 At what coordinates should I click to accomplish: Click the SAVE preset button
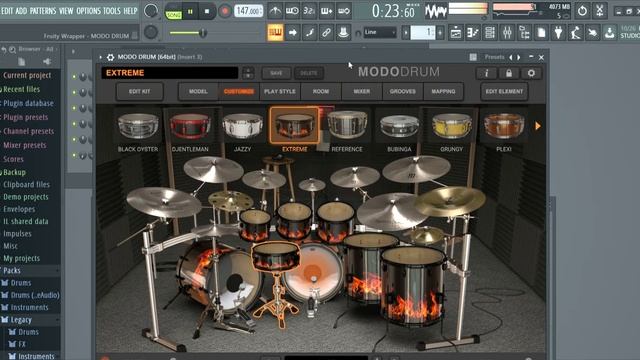click(276, 73)
